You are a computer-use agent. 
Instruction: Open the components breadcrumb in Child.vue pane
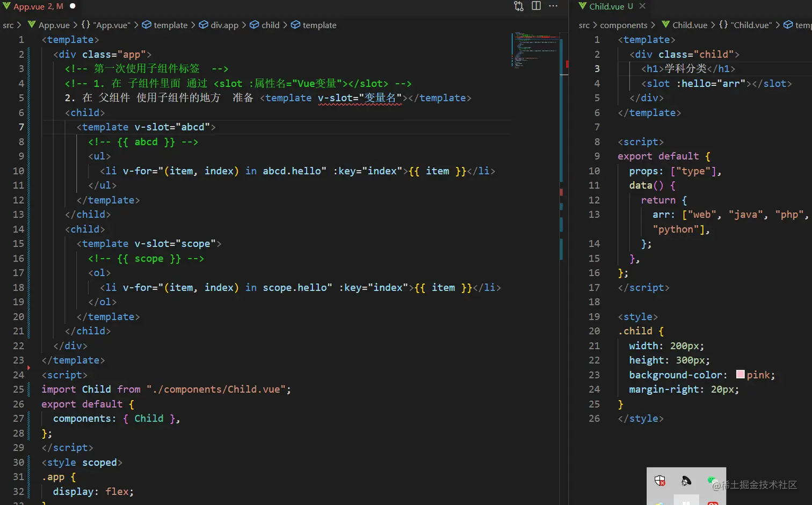tap(624, 25)
